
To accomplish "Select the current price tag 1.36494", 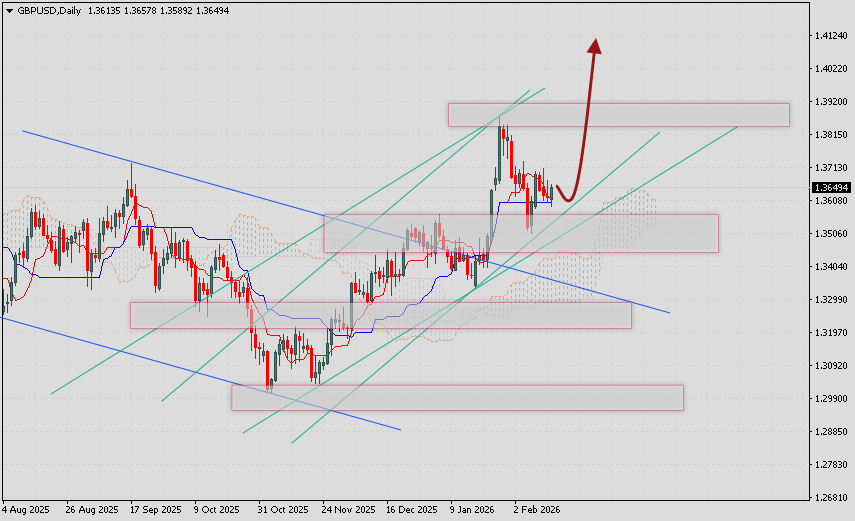I will (x=831, y=187).
